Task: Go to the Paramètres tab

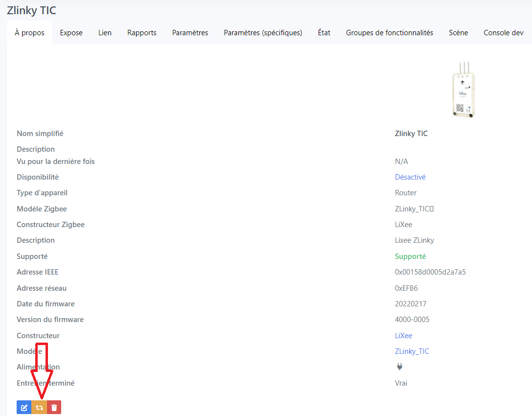Action: click(x=190, y=33)
